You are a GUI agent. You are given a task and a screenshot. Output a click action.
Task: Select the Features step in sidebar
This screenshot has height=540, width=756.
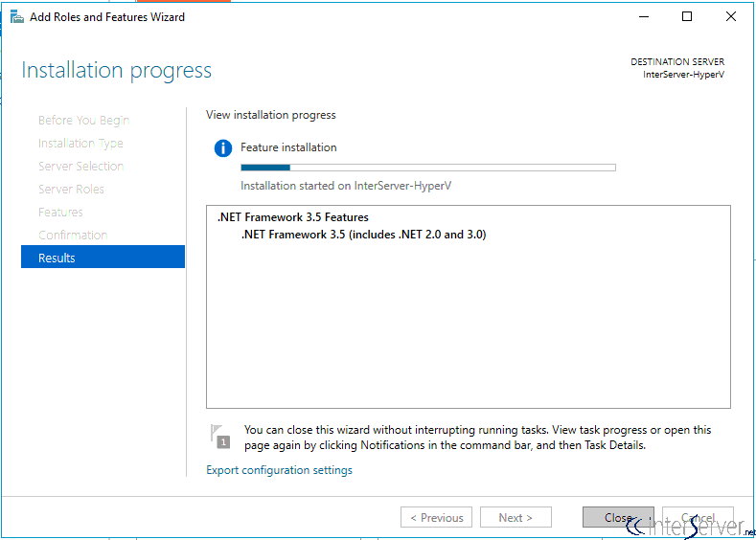(60, 212)
